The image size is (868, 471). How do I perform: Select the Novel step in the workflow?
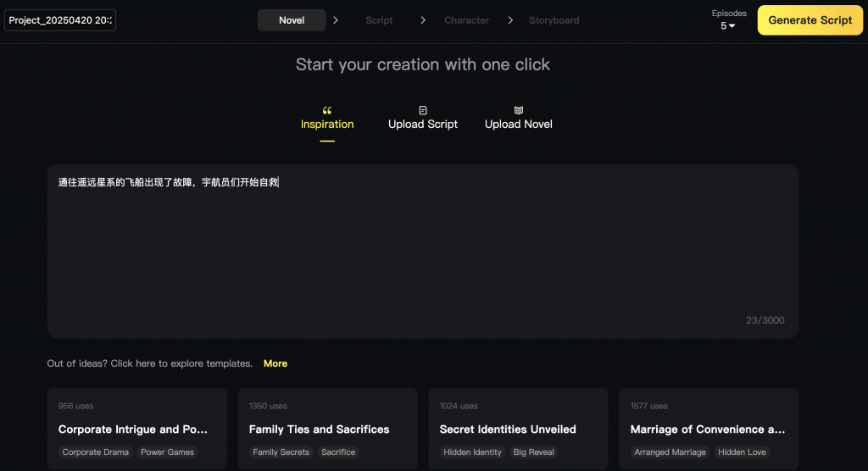pos(292,20)
